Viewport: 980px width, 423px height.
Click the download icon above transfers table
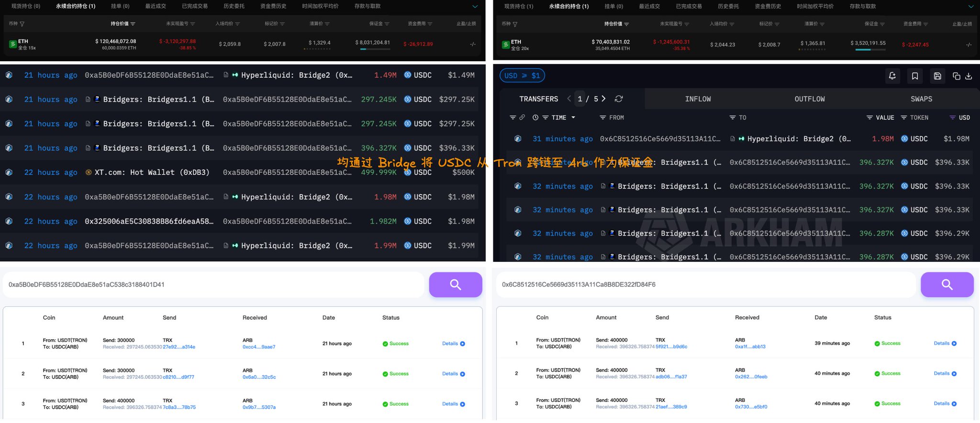[969, 76]
